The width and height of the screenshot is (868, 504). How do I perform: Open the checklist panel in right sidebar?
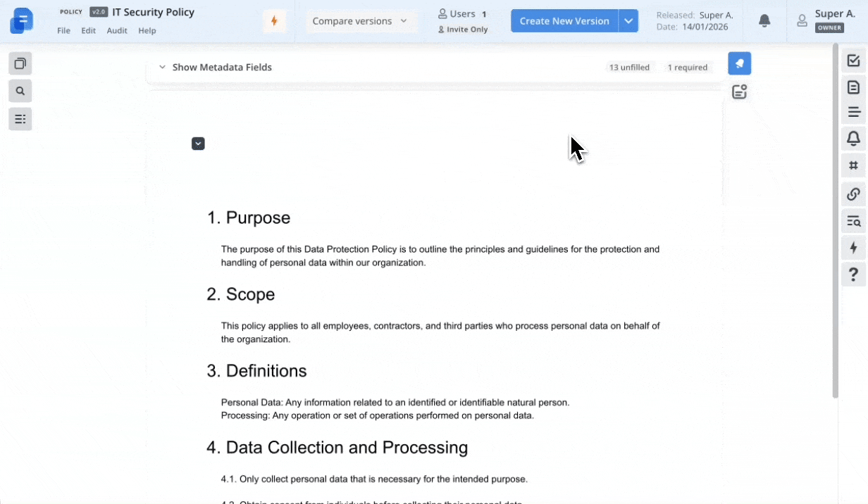coord(853,61)
